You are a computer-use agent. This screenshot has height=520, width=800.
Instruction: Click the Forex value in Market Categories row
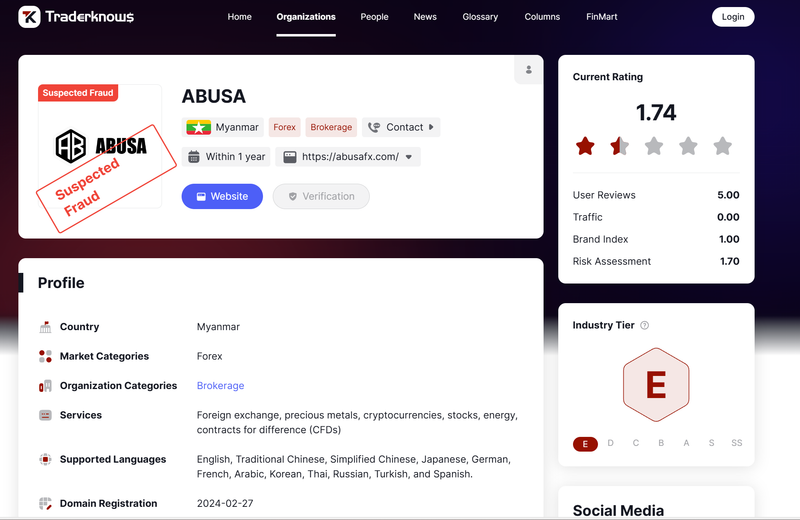[x=210, y=356]
